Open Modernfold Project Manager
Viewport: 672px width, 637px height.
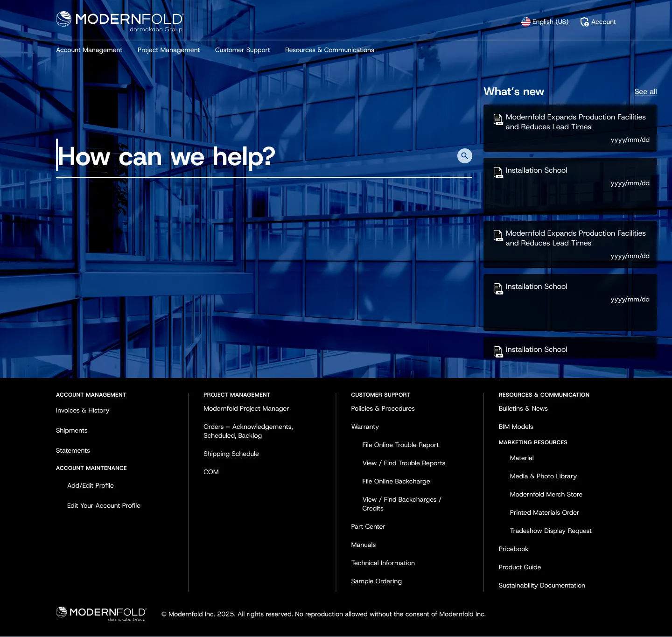pos(246,408)
